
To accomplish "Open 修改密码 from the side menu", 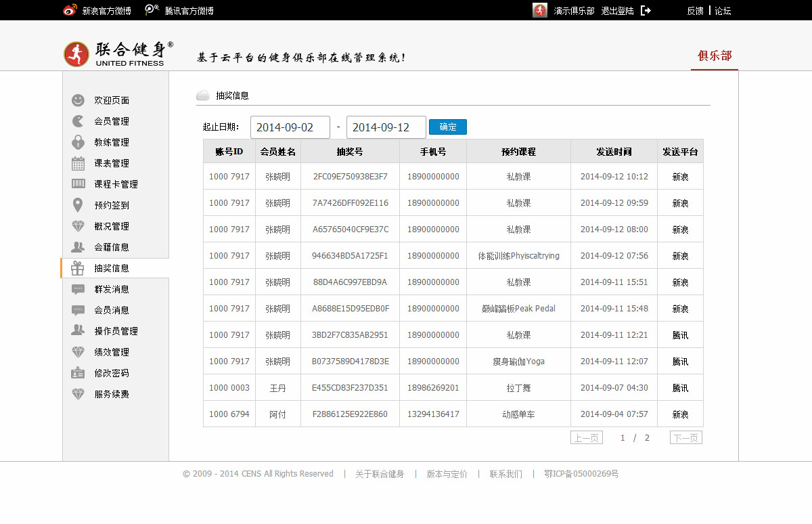I will click(111, 373).
